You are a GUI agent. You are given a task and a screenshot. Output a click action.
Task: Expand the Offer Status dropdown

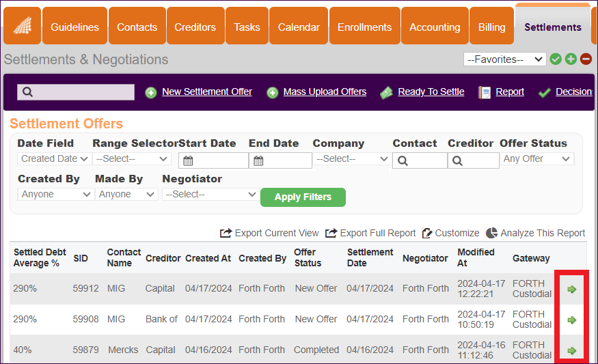pos(536,159)
